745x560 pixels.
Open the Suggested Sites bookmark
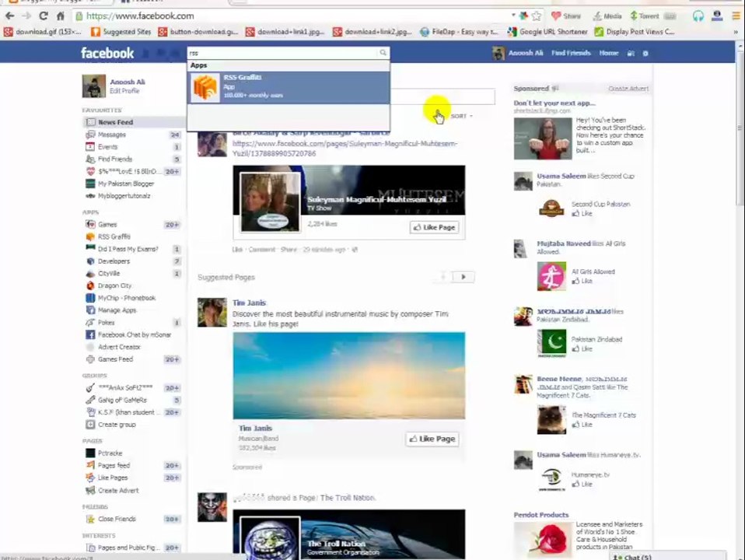(121, 32)
